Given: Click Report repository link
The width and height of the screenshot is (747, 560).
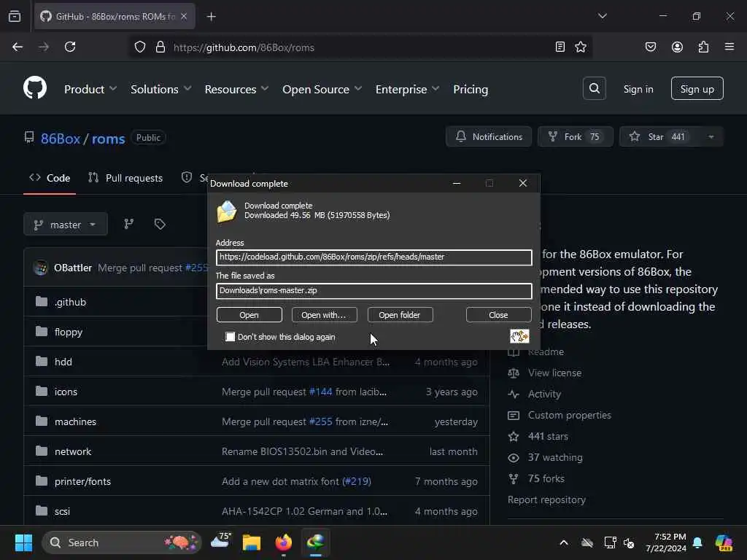Looking at the screenshot, I should (x=546, y=499).
